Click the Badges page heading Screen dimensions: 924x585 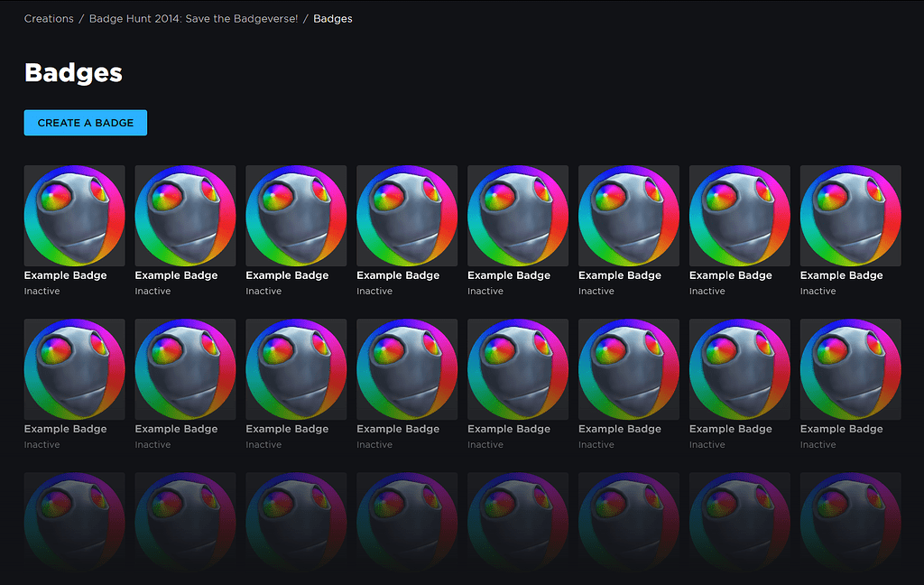[72, 74]
